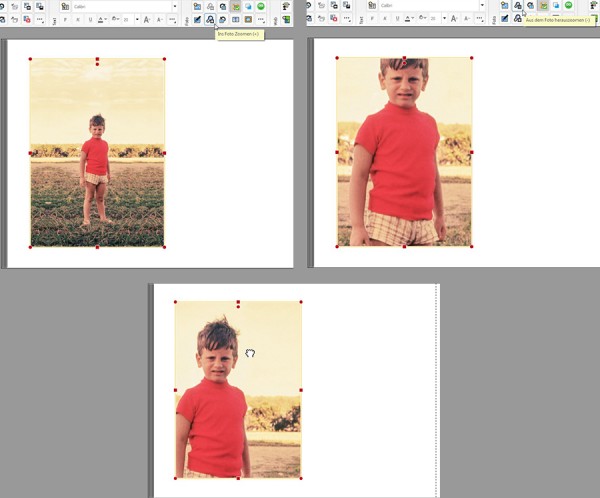Open more photo options '...' in left toolbar

tap(261, 19)
